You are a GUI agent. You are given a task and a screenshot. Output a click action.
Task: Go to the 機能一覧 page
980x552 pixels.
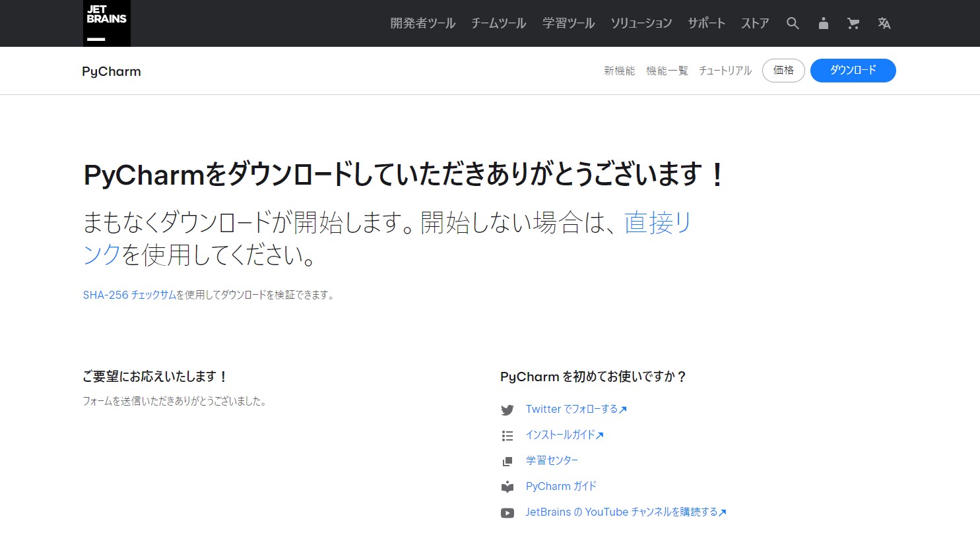(667, 71)
